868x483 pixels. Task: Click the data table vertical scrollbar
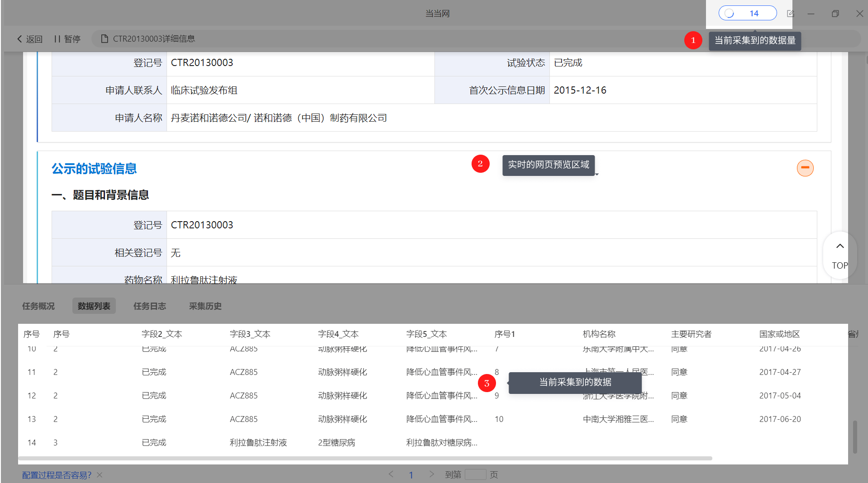pyautogui.click(x=855, y=437)
